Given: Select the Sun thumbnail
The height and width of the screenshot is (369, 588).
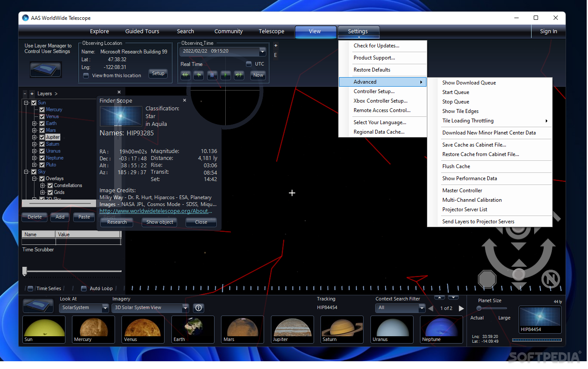Looking at the screenshot, I should click(x=44, y=329).
